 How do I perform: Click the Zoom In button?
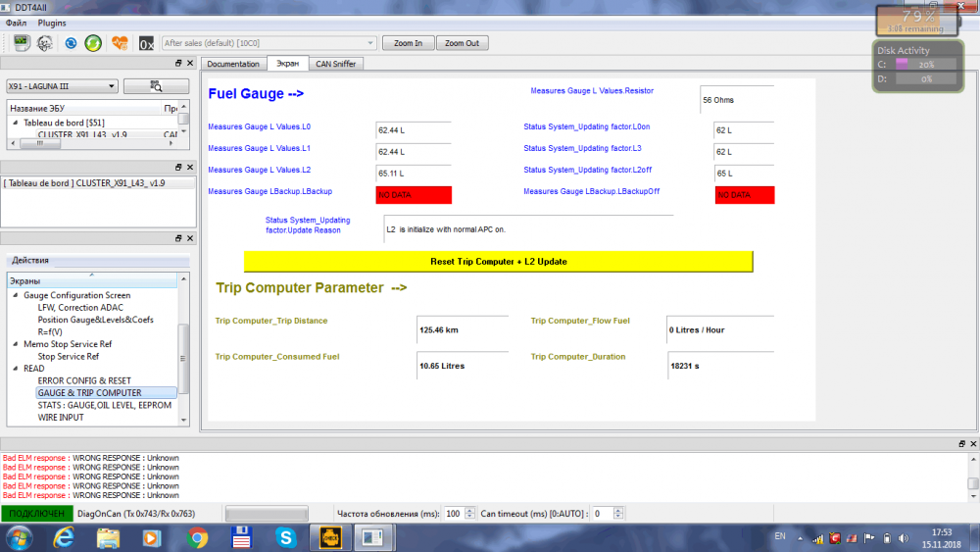[408, 43]
